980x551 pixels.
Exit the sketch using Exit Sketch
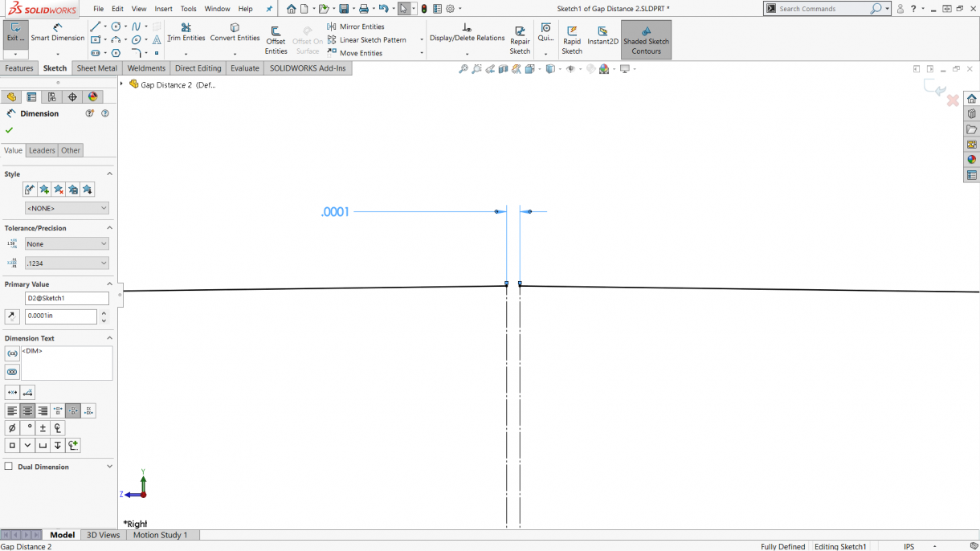15,33
